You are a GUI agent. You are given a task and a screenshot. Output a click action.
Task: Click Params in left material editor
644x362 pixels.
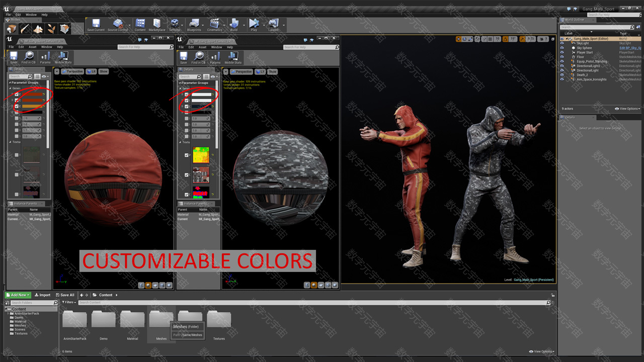tap(45, 57)
